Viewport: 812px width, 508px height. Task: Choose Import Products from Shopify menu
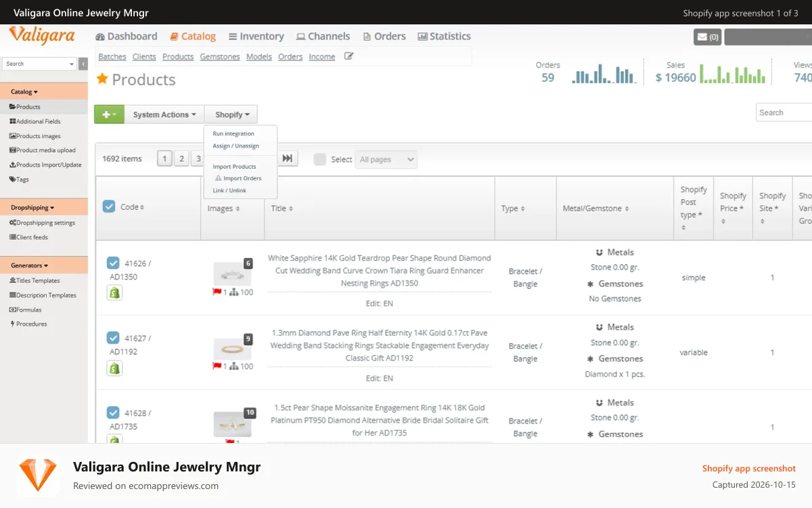(x=234, y=167)
